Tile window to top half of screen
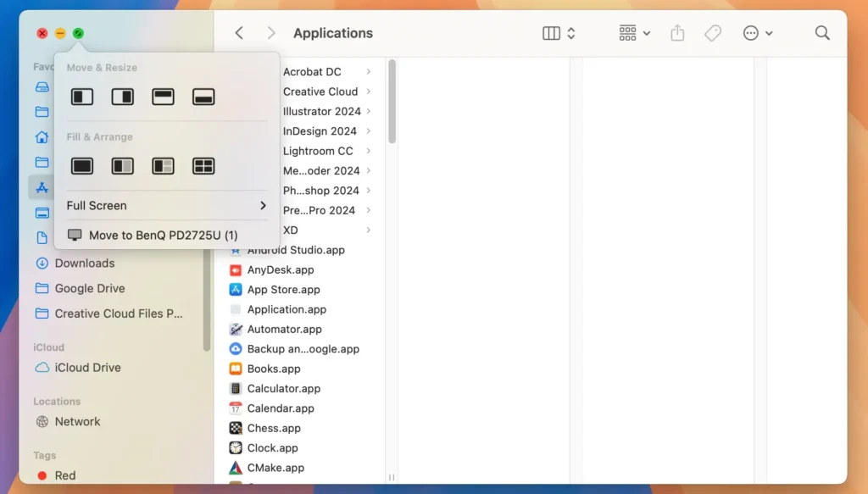 pos(163,97)
